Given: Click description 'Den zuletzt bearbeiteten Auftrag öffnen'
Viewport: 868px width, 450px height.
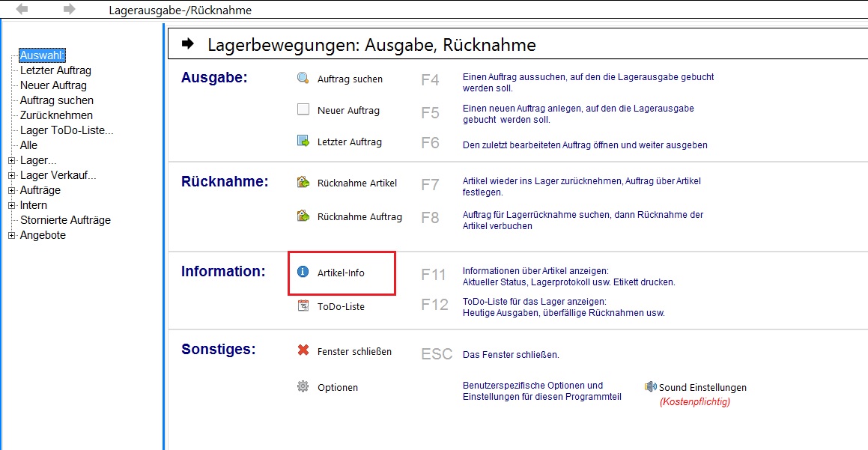Looking at the screenshot, I should tap(585, 145).
